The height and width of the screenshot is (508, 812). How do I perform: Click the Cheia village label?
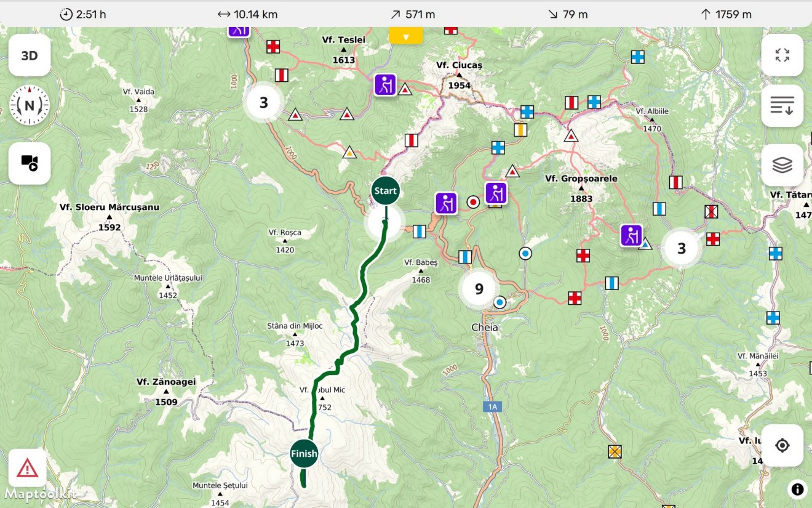click(485, 328)
